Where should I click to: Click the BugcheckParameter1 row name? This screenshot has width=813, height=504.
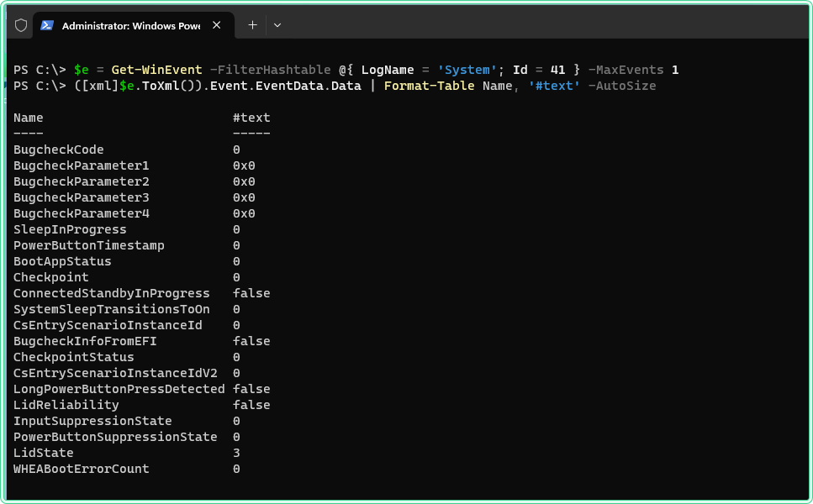click(82, 165)
